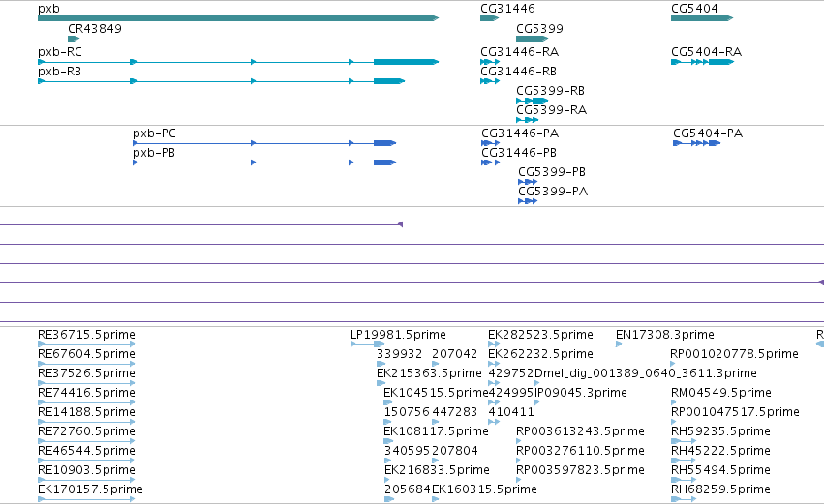Select the CG5404 gene label
Screen dimensions: 824x504
[x=694, y=9]
